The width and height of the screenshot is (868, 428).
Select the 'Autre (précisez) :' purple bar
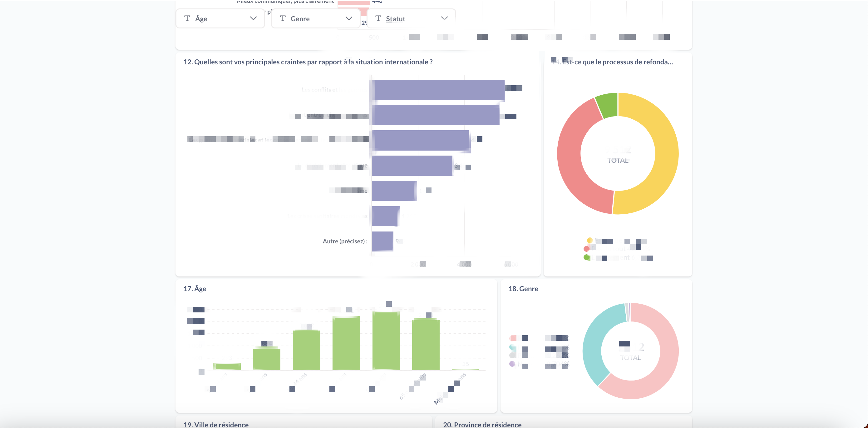(x=382, y=241)
